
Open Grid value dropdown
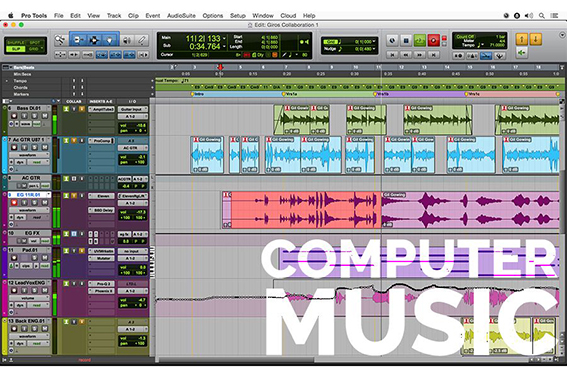(374, 42)
